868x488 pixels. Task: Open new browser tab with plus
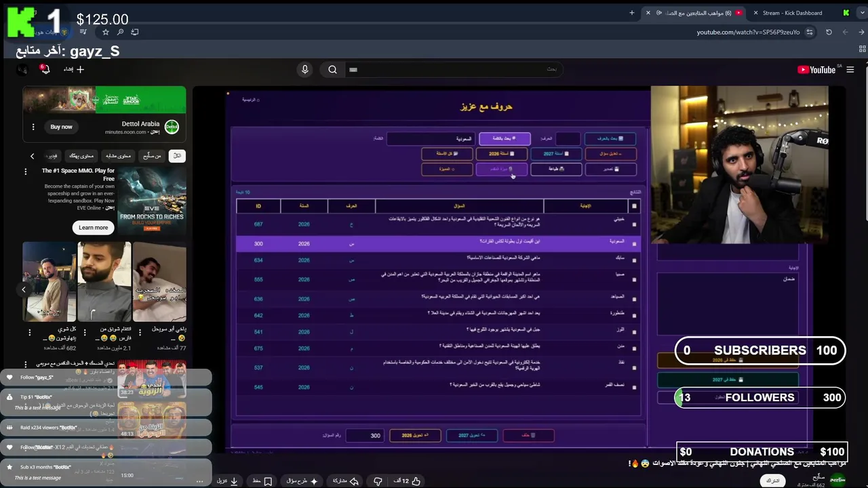point(632,12)
